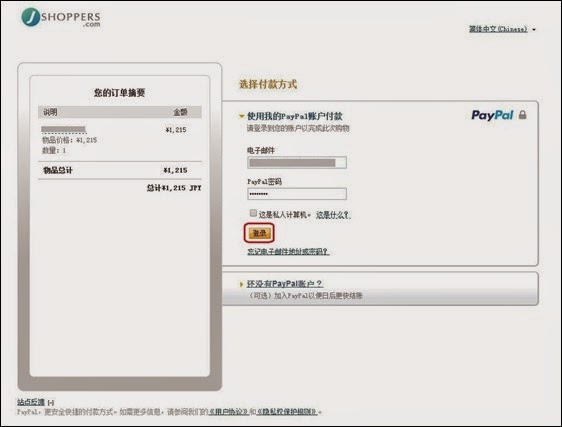Check the 这是私人计算机 checkbox
Screen dimensions: 562x427
tap(253, 213)
